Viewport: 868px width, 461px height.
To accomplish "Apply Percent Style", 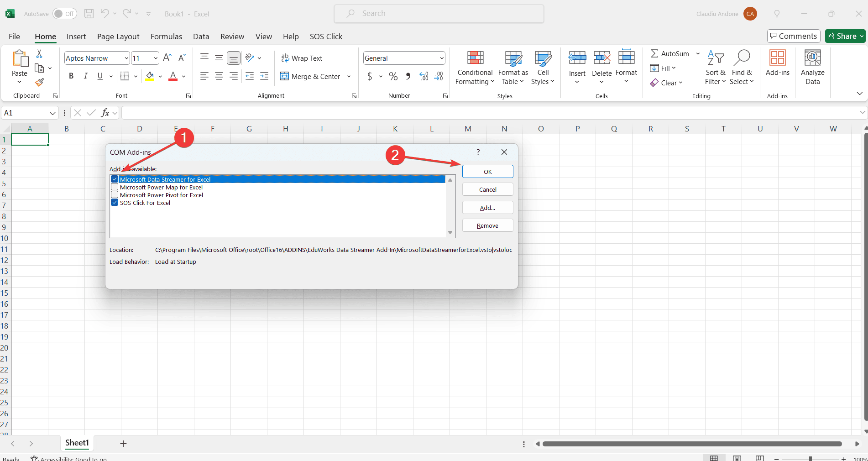I will click(x=393, y=76).
